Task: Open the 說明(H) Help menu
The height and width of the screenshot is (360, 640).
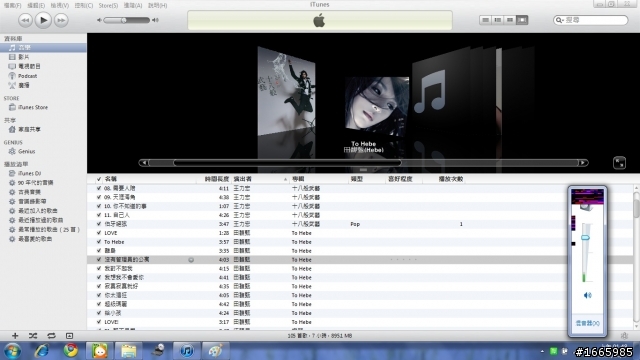Action: click(158, 5)
